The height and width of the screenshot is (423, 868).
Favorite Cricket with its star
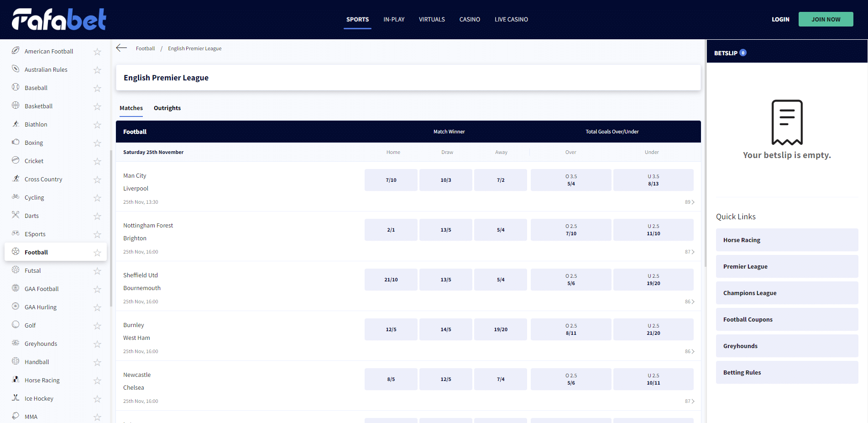click(x=97, y=161)
